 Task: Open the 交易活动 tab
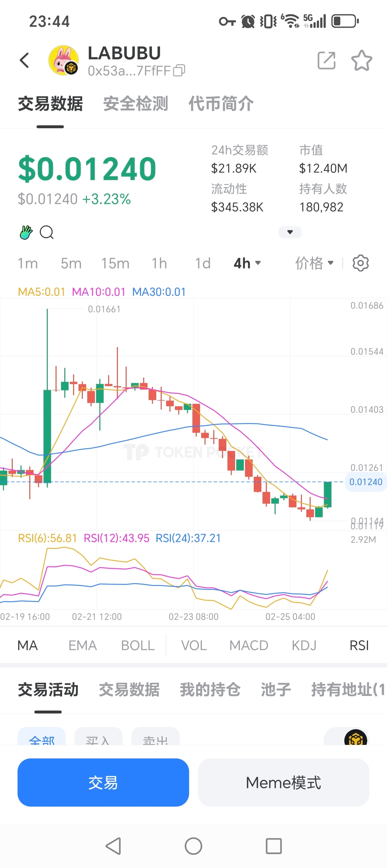click(x=48, y=690)
